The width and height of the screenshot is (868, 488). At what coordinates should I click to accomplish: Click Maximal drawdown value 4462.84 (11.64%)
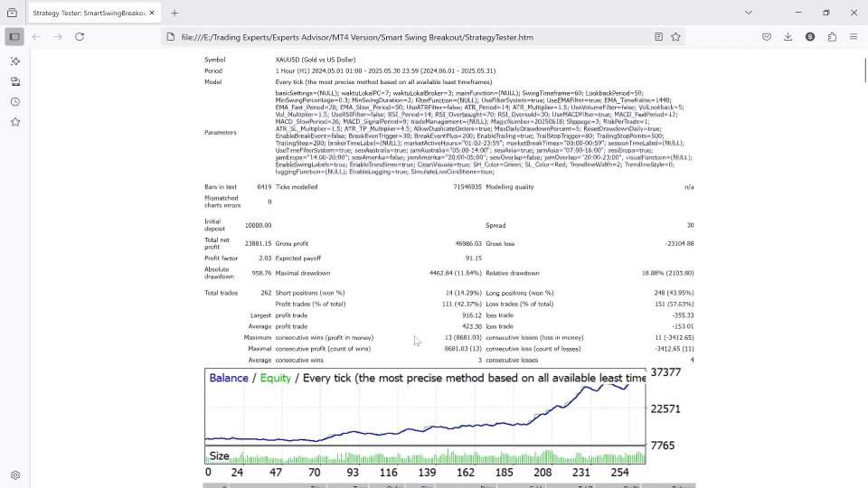(456, 273)
